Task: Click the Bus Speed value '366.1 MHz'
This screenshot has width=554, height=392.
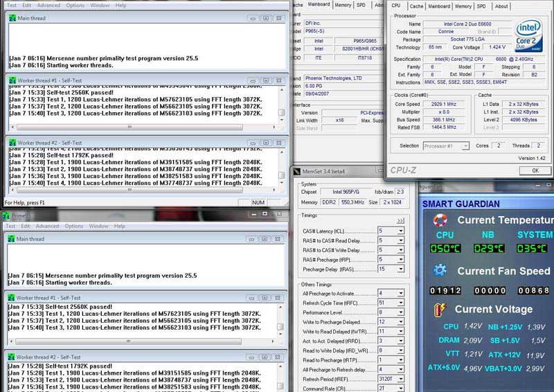Action: click(x=444, y=120)
